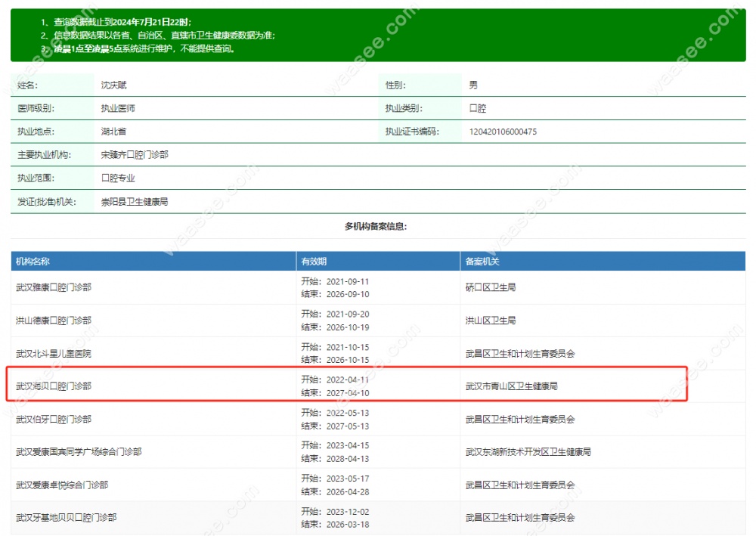Click start date 2021-09-20
Viewport: 756px width, 536px height.
[348, 314]
